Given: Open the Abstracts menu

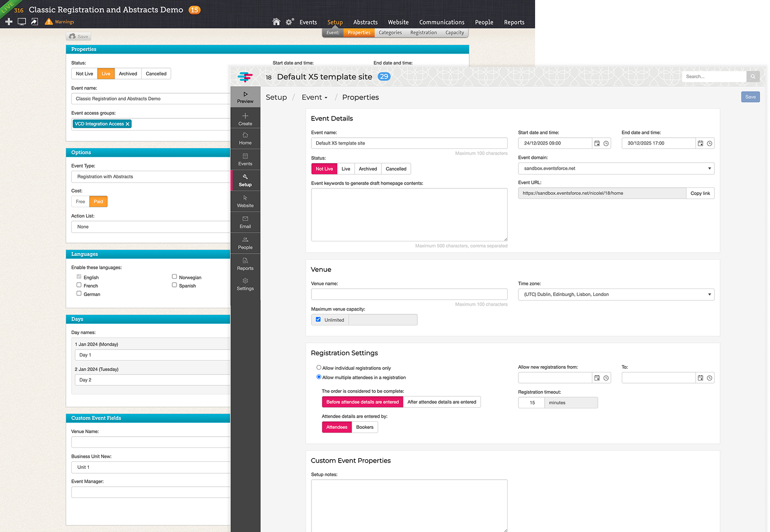Looking at the screenshot, I should point(365,22).
